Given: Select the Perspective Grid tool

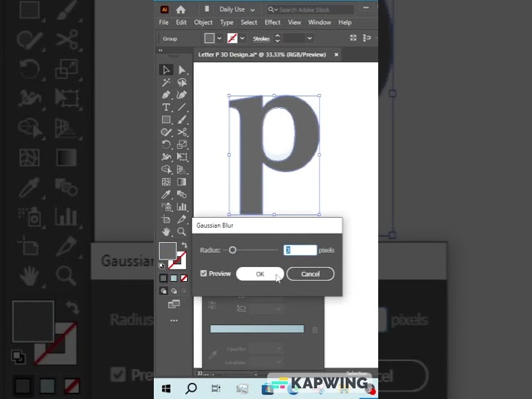Looking at the screenshot, I should [182, 170].
